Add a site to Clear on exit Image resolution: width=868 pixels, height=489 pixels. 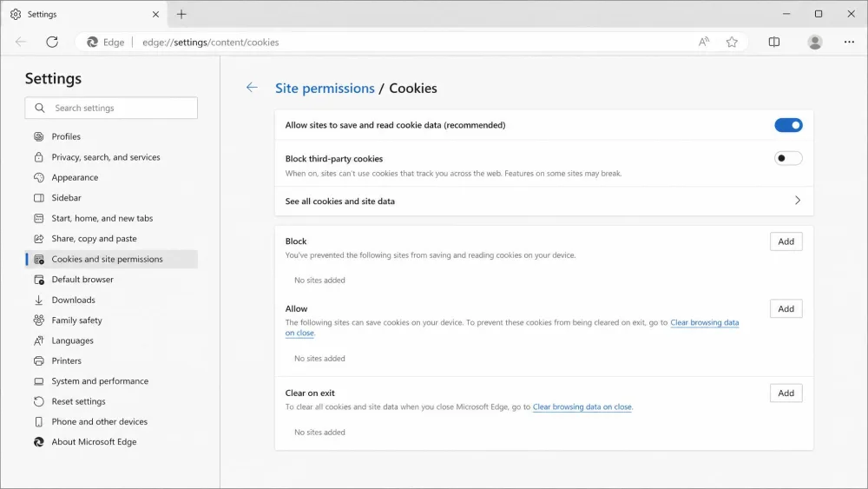coord(786,393)
